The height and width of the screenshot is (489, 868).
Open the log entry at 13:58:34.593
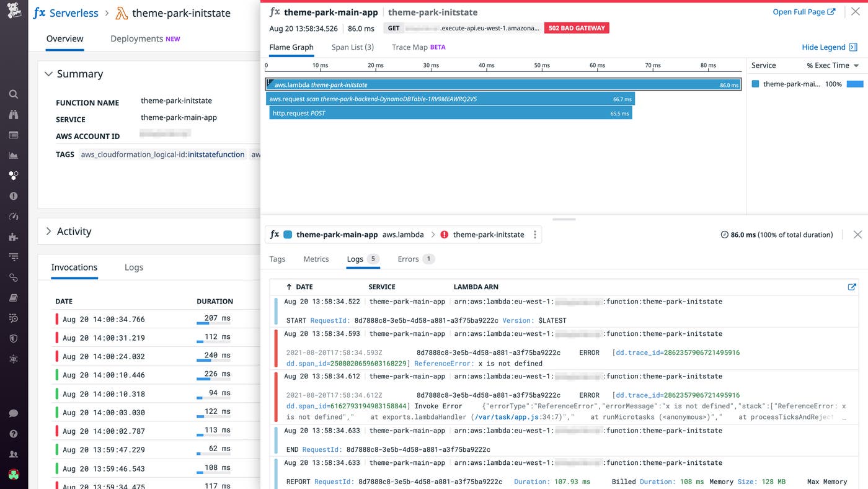[x=564, y=349]
